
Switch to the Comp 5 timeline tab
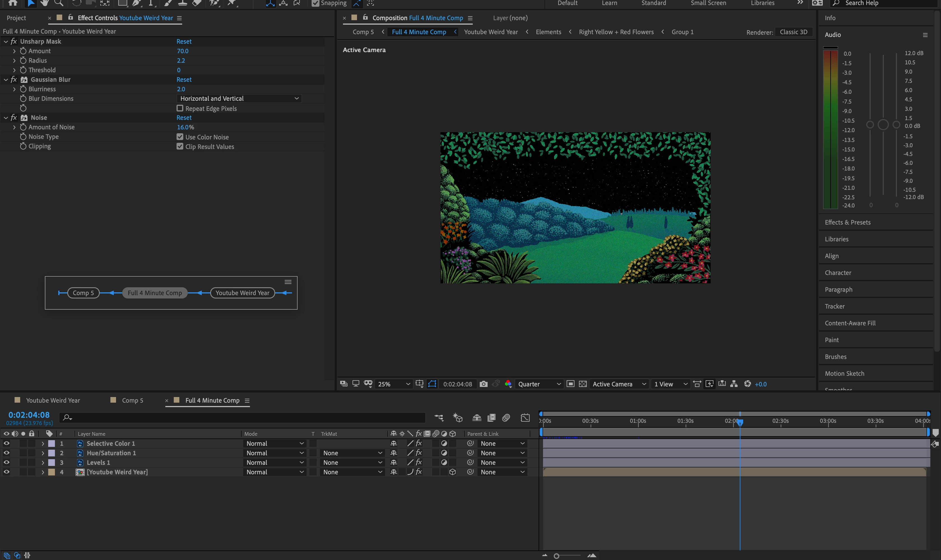[x=132, y=400]
